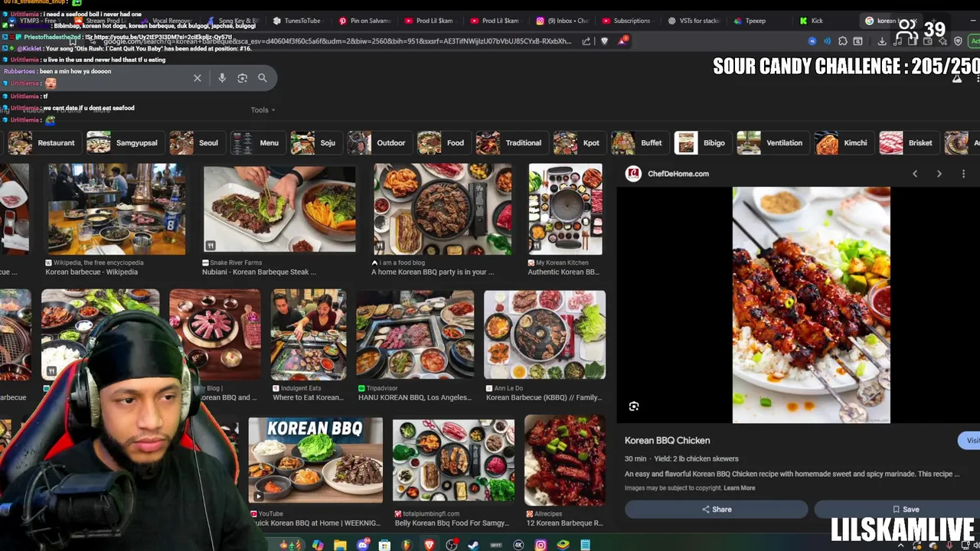Open the Tripadvisor HANU KOREAN BBQ image
This screenshot has width=980, height=551.
(x=415, y=334)
